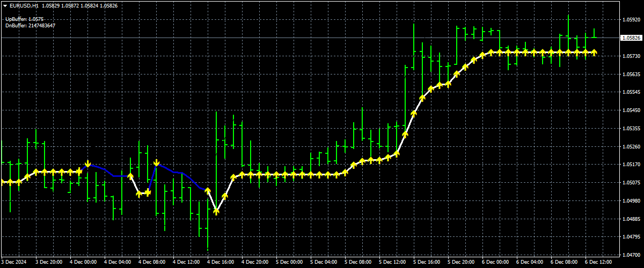Click the 5 Dec 00:00 time label

pos(289,263)
